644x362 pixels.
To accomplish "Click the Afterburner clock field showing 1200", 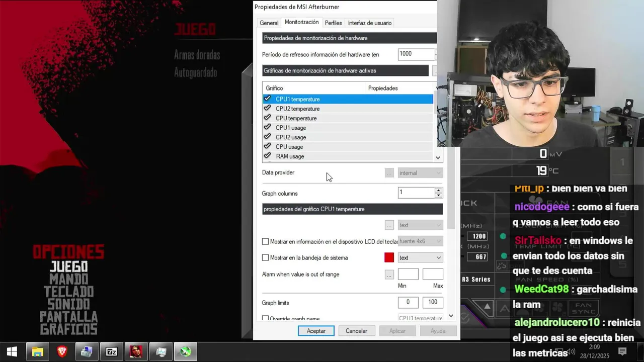I will click(477, 236).
